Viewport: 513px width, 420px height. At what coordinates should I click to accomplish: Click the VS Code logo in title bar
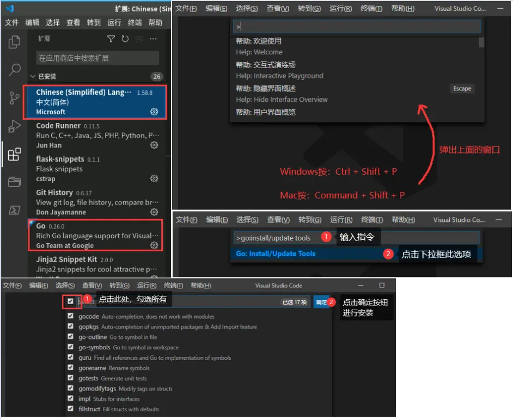click(x=10, y=8)
